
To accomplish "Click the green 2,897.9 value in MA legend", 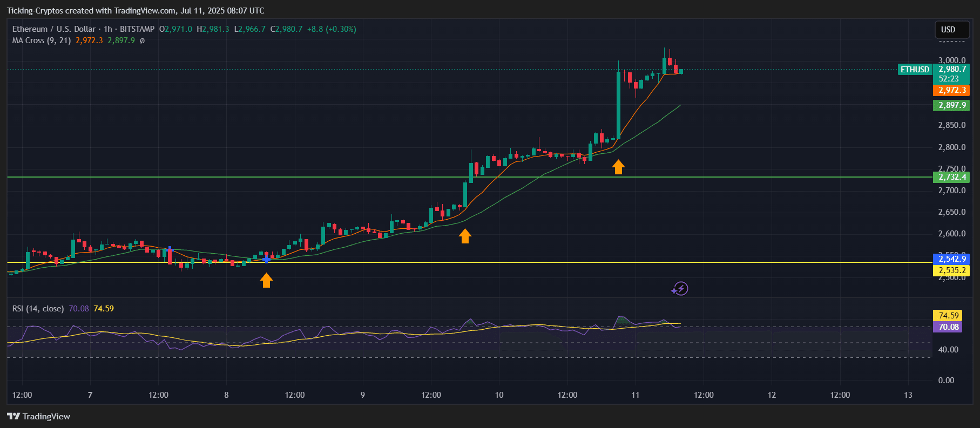I will 121,40.
